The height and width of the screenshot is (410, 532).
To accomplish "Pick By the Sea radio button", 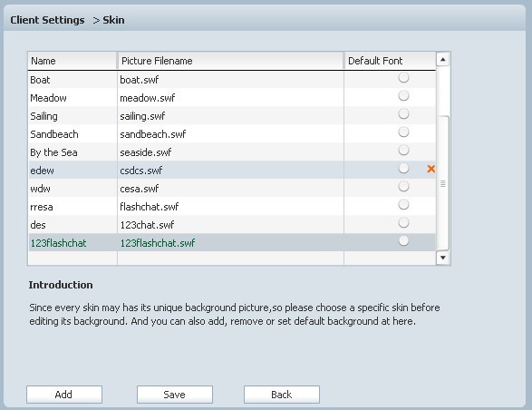I will 403,151.
